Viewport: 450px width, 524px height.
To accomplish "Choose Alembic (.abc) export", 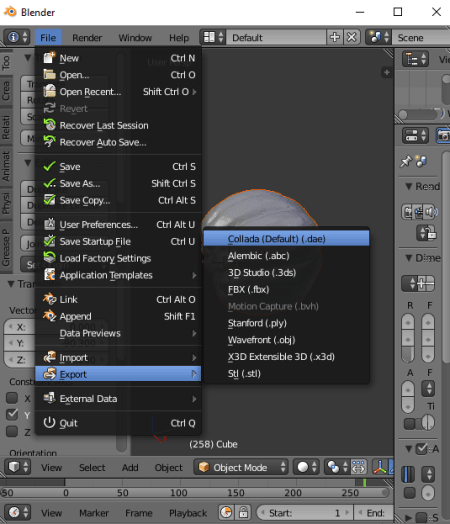I will point(287,256).
